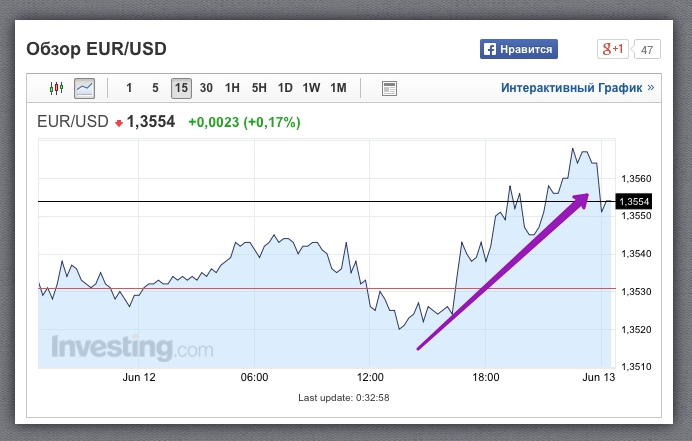Click the Facebook Нравится like button

pos(518,49)
